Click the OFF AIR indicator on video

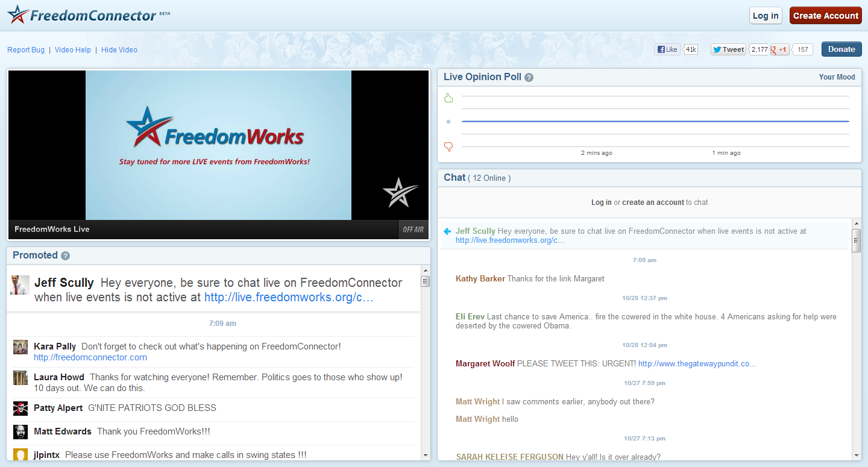click(414, 230)
